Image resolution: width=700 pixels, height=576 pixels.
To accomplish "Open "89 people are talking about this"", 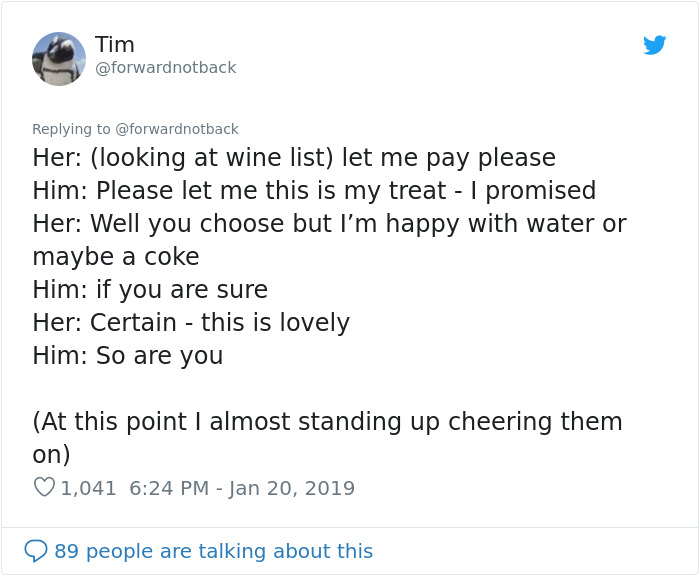I will click(x=213, y=551).
